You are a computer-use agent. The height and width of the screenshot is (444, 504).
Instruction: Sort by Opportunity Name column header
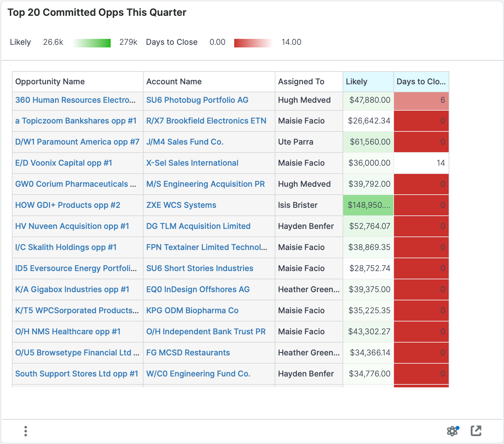50,82
